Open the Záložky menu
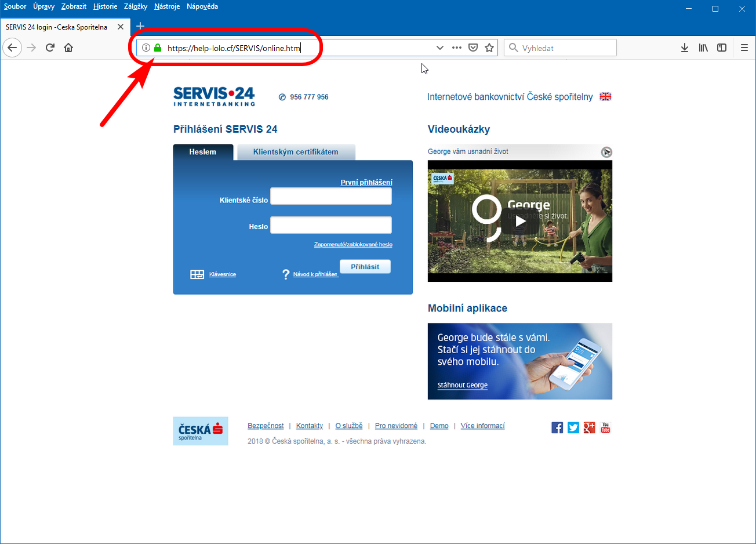Screen dimensions: 756x544 (136, 6)
